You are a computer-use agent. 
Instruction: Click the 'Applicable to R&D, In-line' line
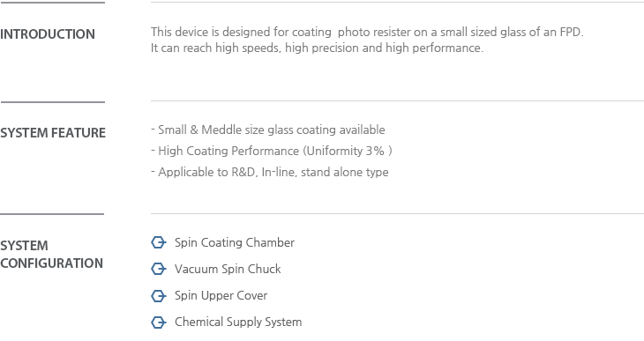pyautogui.click(x=270, y=172)
